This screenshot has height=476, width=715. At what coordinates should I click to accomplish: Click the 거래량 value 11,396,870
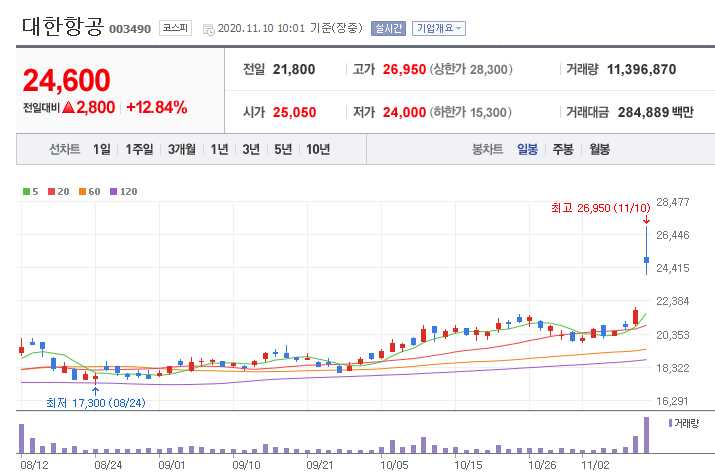(x=642, y=69)
